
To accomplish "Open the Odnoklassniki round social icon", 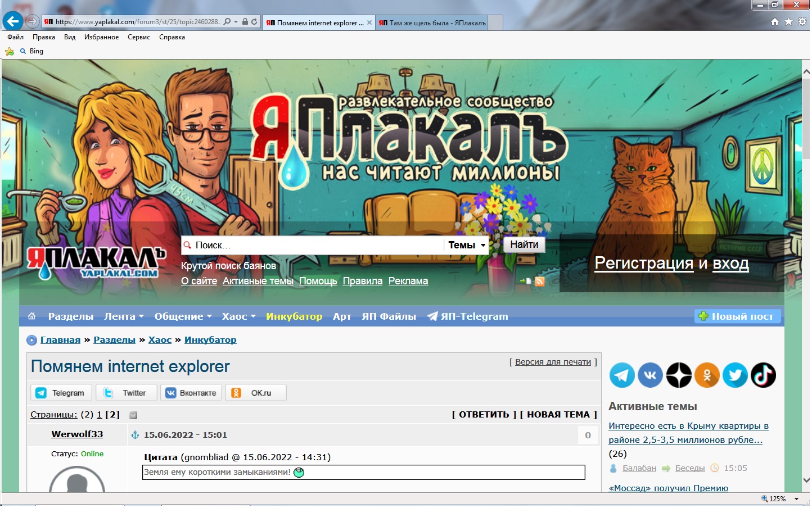I will (707, 375).
